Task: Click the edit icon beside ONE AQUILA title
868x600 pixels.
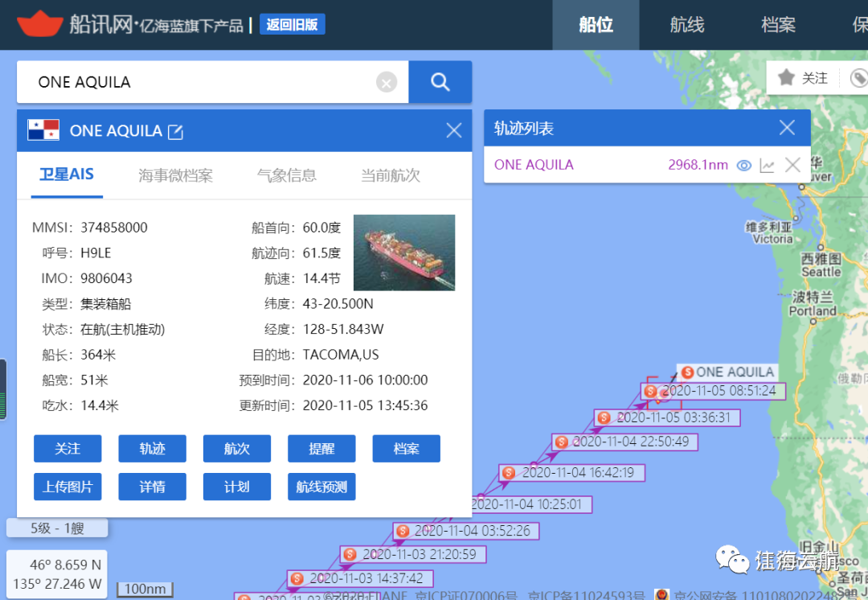Action: (175, 132)
